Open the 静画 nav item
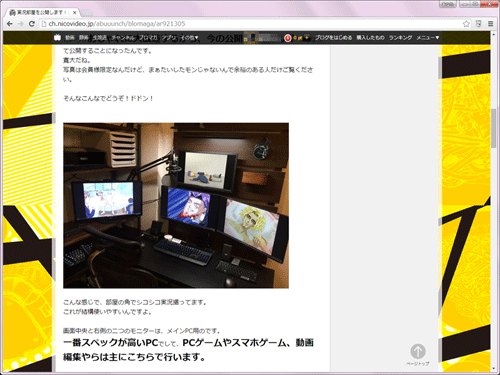 (x=83, y=38)
